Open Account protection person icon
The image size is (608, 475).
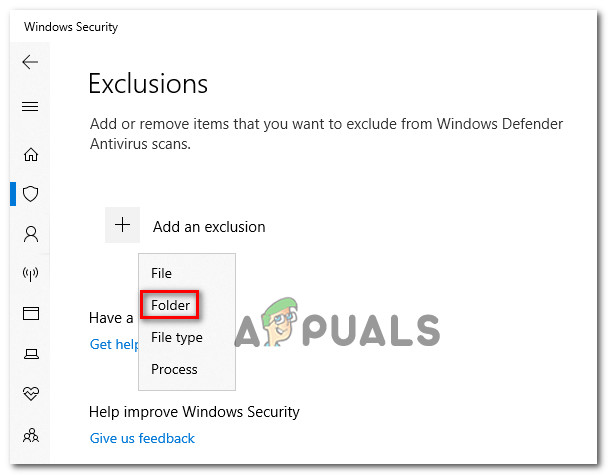pos(31,234)
